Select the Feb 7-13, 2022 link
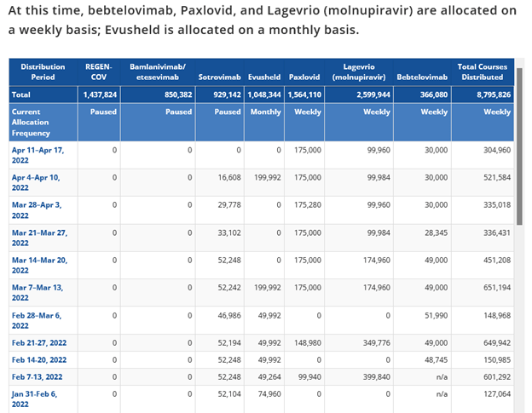 pyautogui.click(x=37, y=376)
